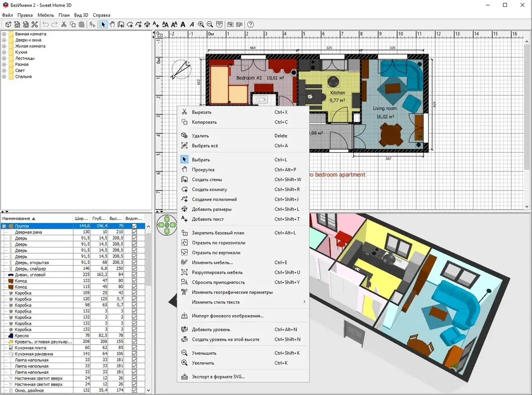The height and width of the screenshot is (395, 532).
Task: Click the Глуб... column header
Action: [x=99, y=218]
